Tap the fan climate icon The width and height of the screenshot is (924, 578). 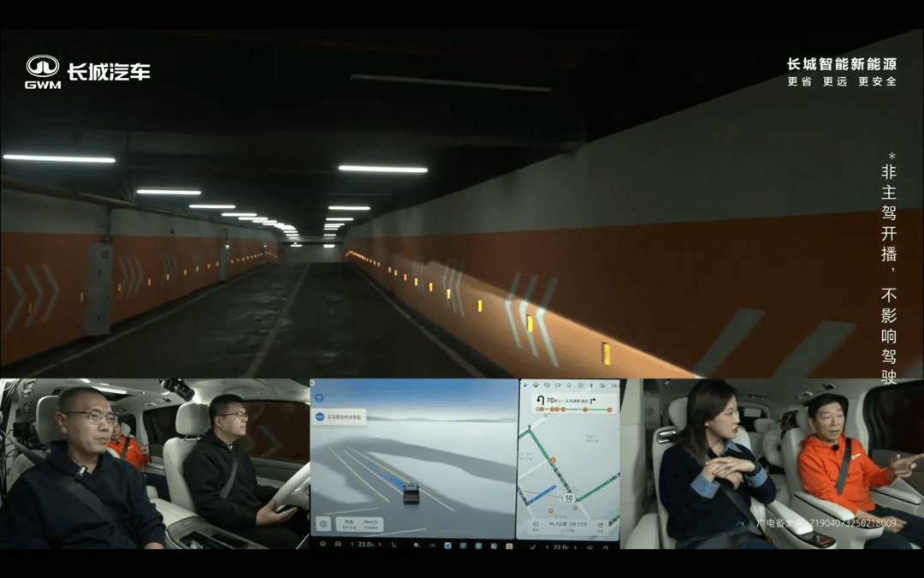coord(417,545)
